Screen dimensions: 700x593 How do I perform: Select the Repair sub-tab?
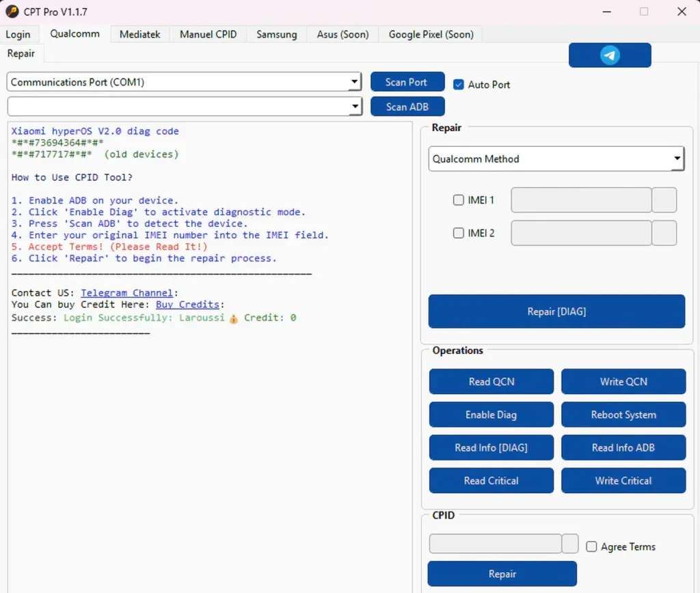click(21, 53)
